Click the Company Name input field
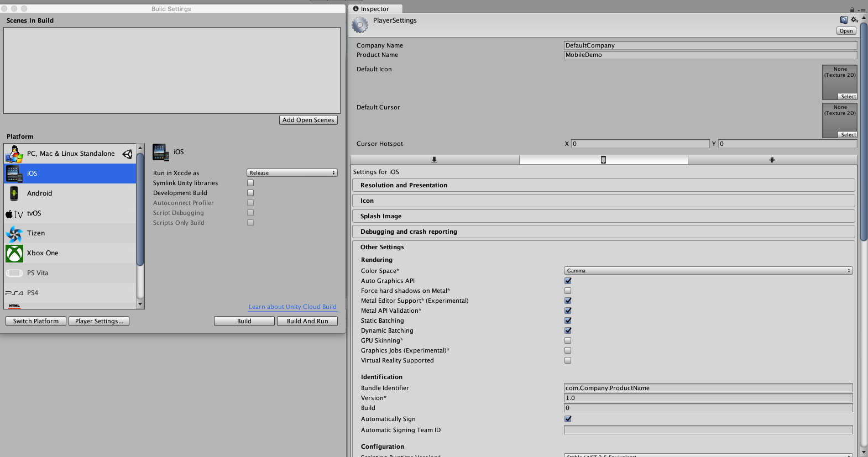Screen dimensions: 868x457 pyautogui.click(x=710, y=45)
